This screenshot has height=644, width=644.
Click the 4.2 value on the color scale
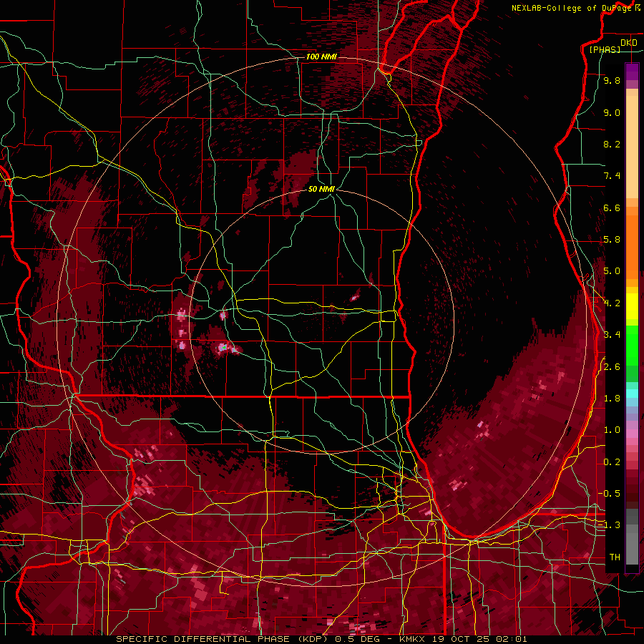[612, 303]
